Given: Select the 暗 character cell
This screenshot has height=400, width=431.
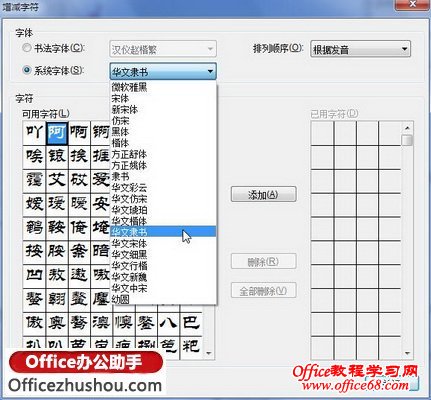Looking at the screenshot, I should coord(100,251).
